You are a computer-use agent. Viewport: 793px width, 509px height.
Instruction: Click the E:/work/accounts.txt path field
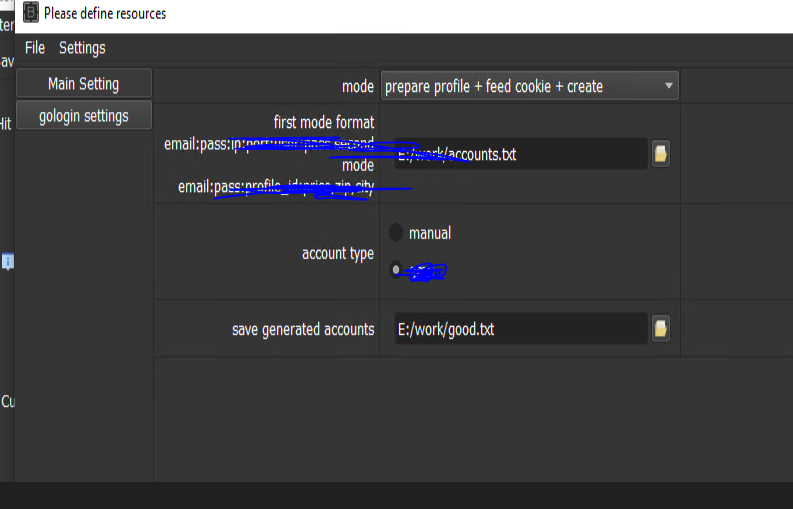point(520,154)
